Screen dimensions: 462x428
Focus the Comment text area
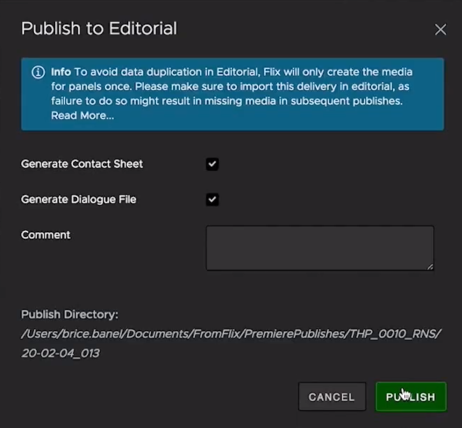(320, 248)
